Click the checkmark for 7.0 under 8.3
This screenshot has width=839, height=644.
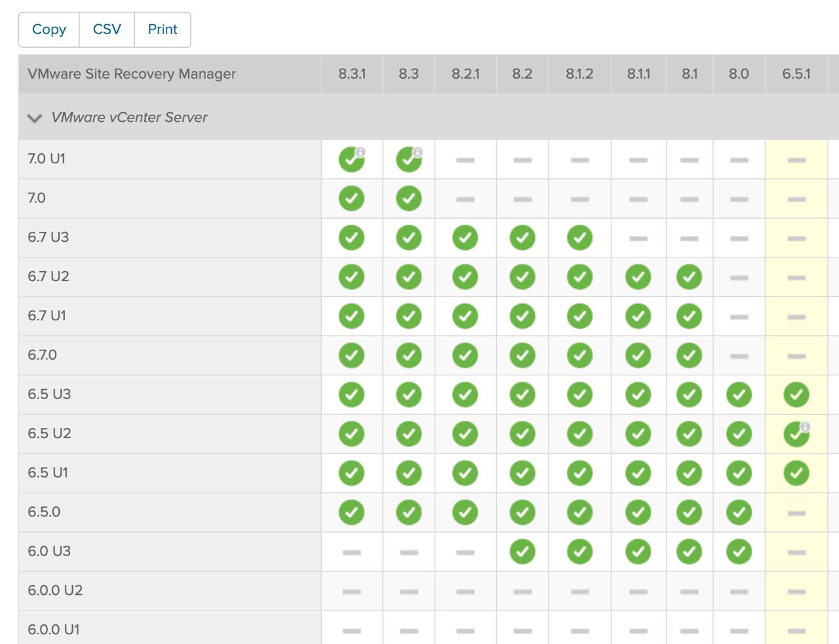409,198
